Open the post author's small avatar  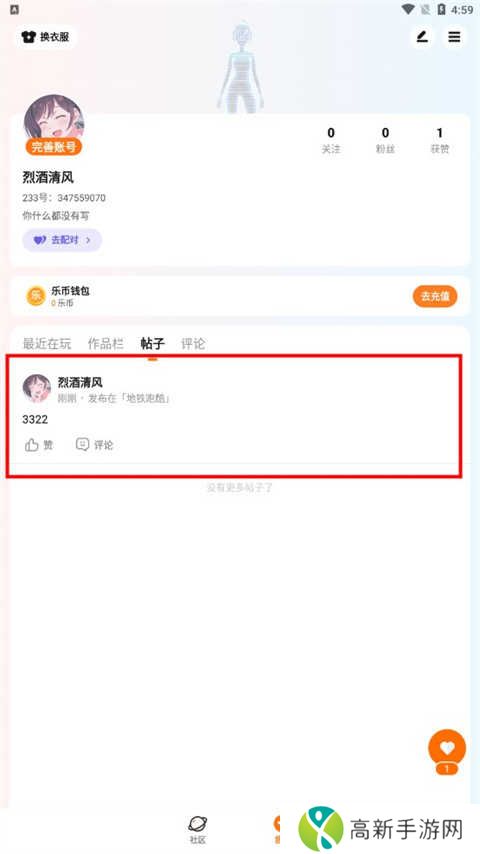pos(37,388)
